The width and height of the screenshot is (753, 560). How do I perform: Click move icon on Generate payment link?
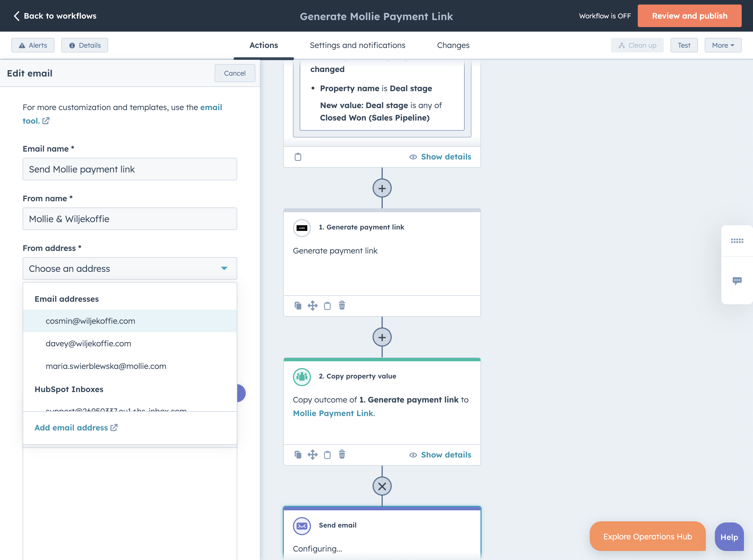pyautogui.click(x=312, y=305)
